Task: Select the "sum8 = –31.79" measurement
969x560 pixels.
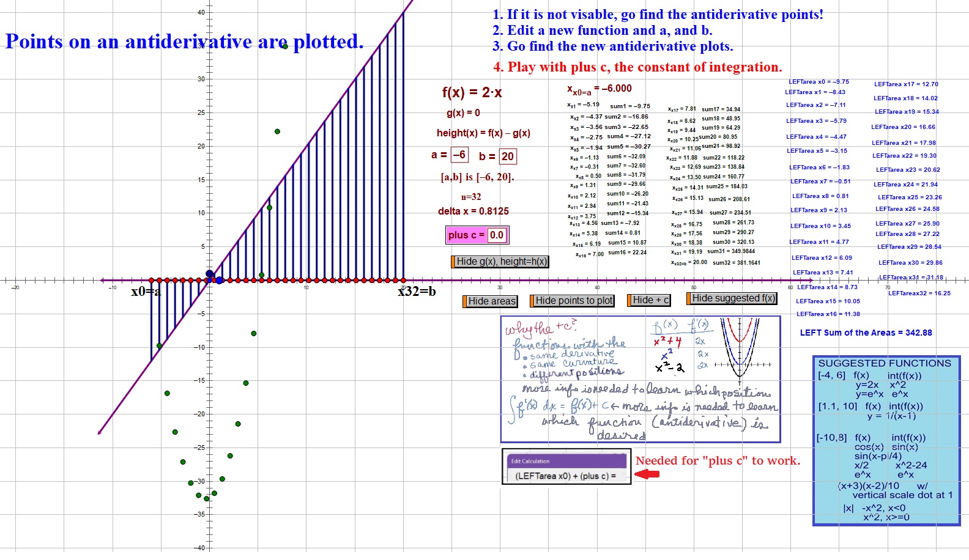Action: point(626,175)
